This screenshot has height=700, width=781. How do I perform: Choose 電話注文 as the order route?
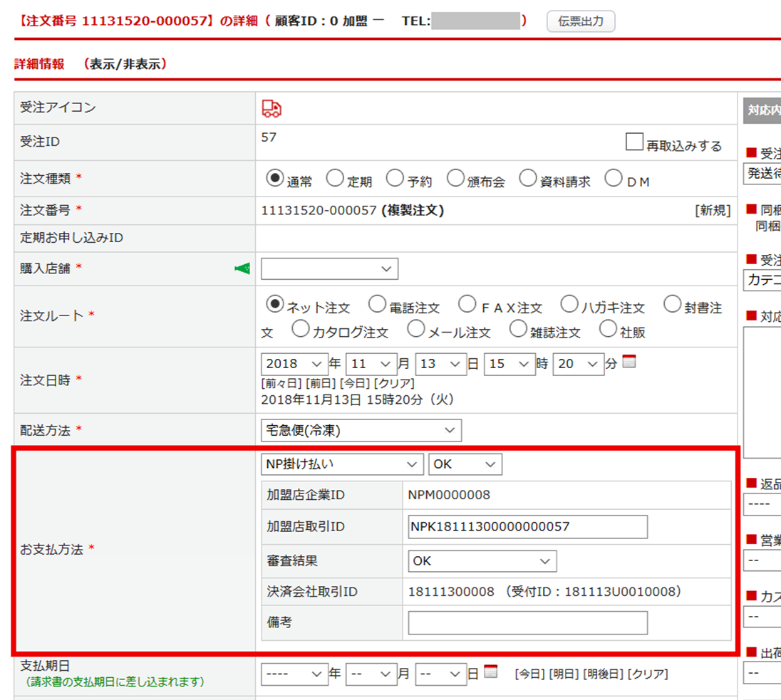click(378, 305)
